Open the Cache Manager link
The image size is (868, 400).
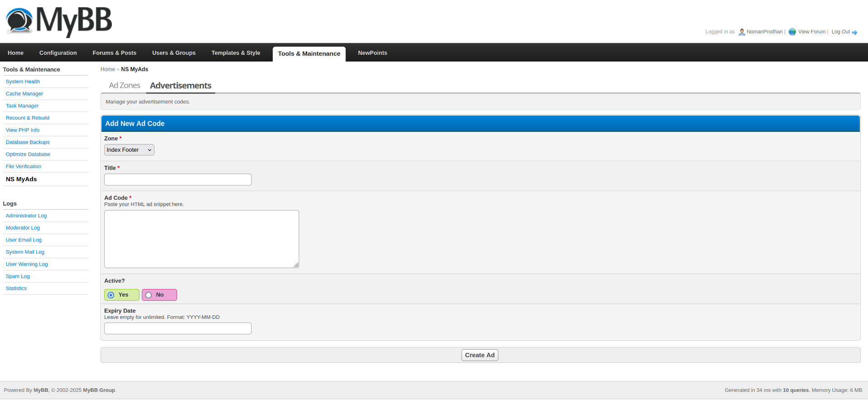click(x=24, y=94)
